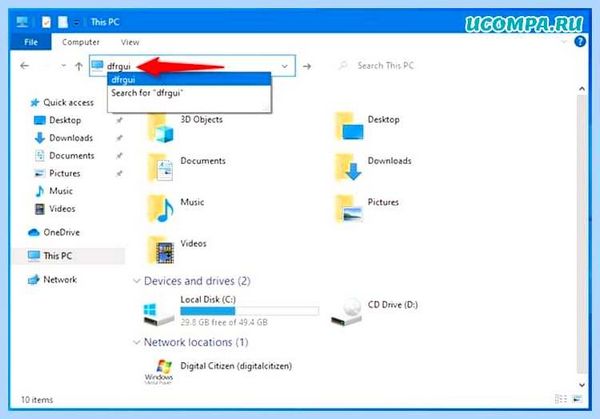Go up one folder level
The image size is (600, 419).
click(x=79, y=66)
